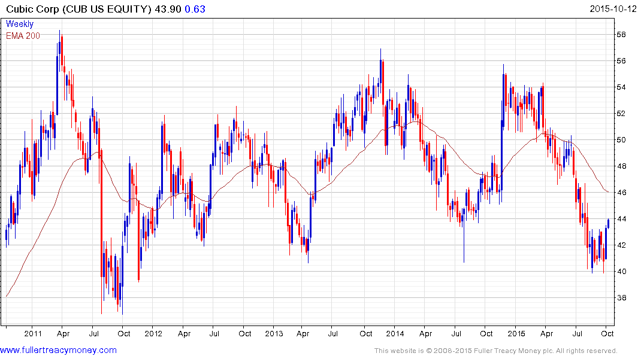Select the 38 price axis label

pos(621,298)
